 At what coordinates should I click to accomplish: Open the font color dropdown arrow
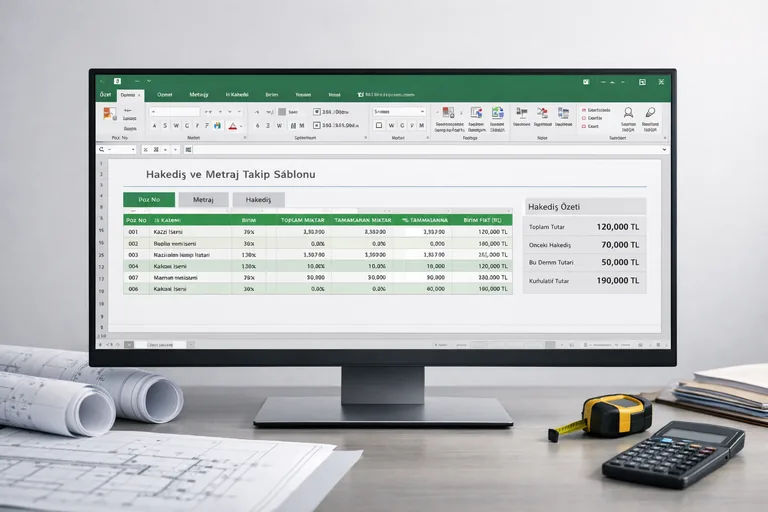[x=241, y=126]
